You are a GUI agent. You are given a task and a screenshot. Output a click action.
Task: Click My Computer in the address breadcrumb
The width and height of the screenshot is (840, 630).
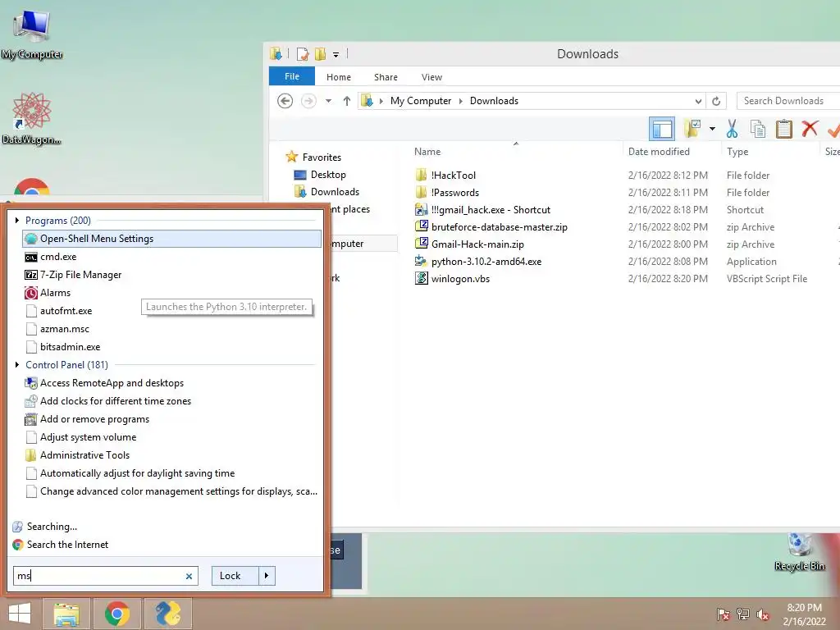(x=421, y=101)
